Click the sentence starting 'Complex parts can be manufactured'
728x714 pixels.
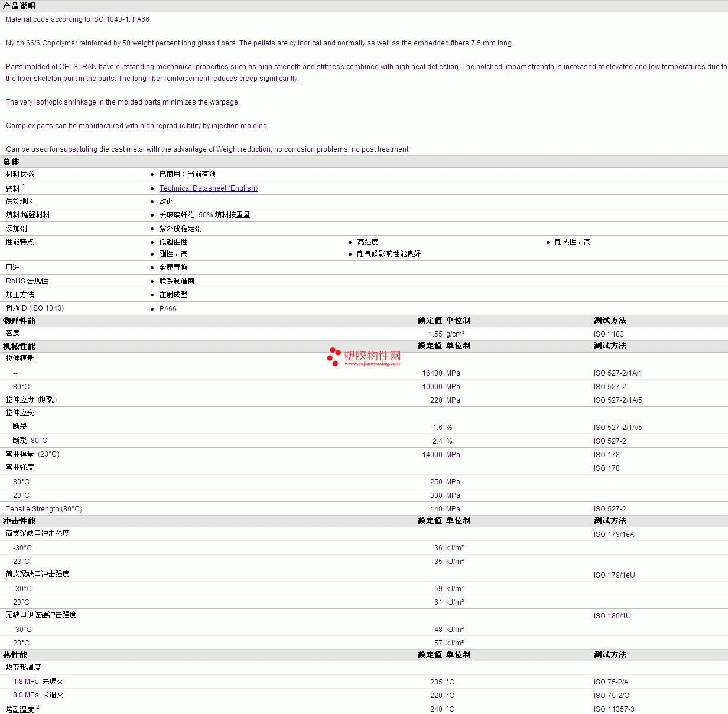click(137, 126)
